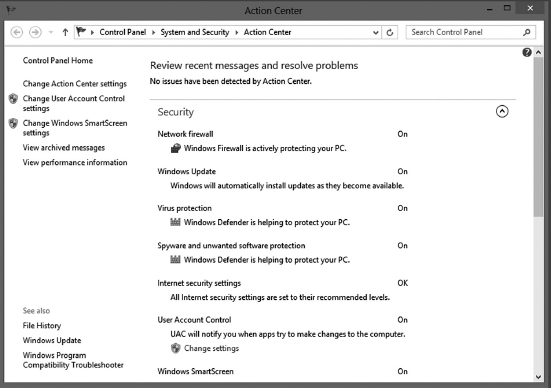The height and width of the screenshot is (388, 551).
Task: Click the search magnifier icon
Action: coord(526,32)
